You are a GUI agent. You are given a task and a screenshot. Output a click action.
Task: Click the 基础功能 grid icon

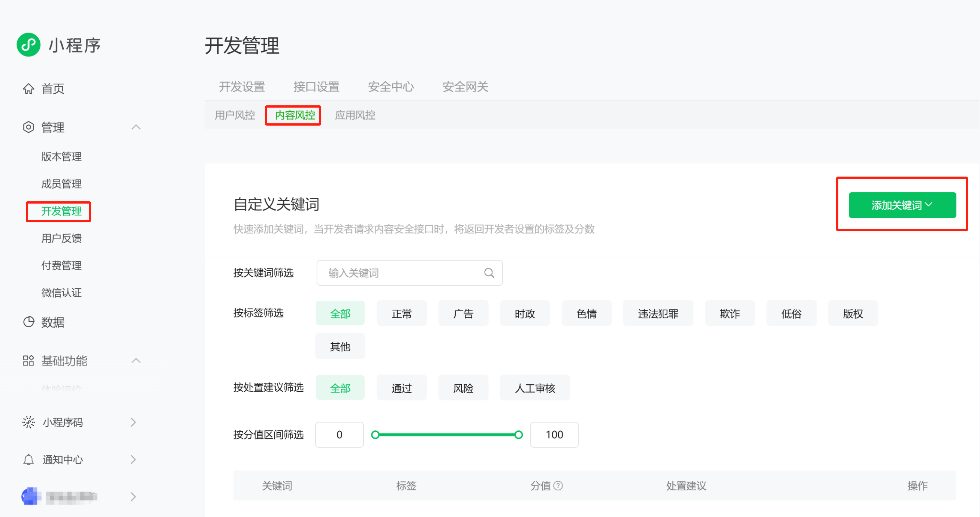[28, 361]
